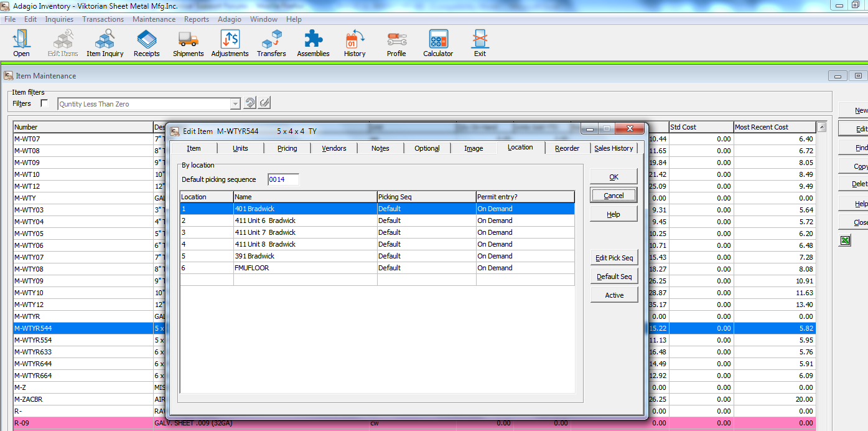The image size is (868, 431).
Task: Open Shipments from the toolbar
Action: [x=188, y=43]
